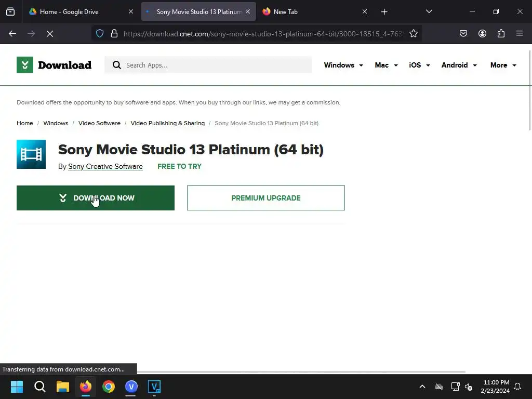Expand the Mac category menu
Viewport: 532px width, 399px height.
tap(386, 65)
